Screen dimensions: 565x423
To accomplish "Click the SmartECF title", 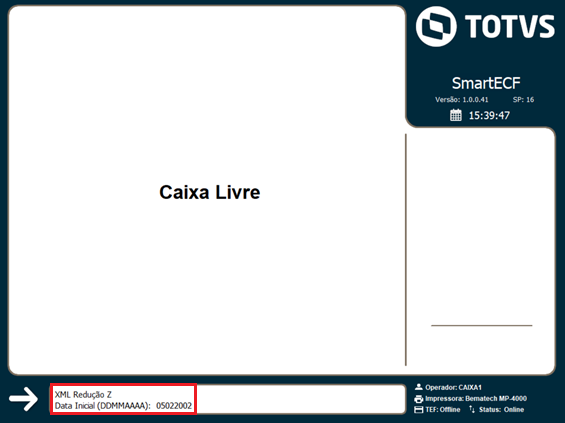I will pos(486,83).
